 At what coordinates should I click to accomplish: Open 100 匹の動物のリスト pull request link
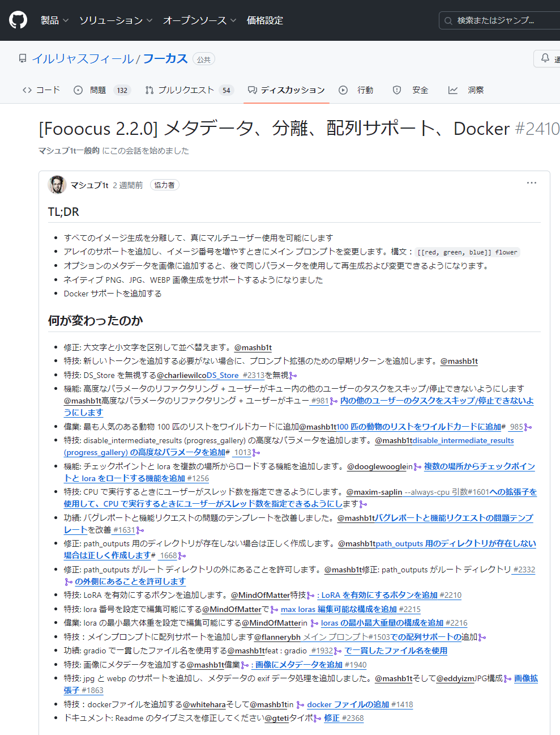(x=419, y=427)
